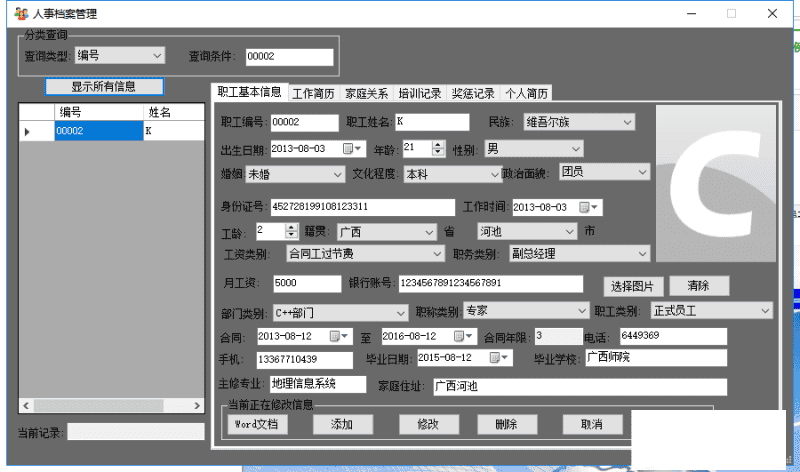Click the 银行账号 input field
Viewport: 800px width, 472px height.
pos(491,284)
